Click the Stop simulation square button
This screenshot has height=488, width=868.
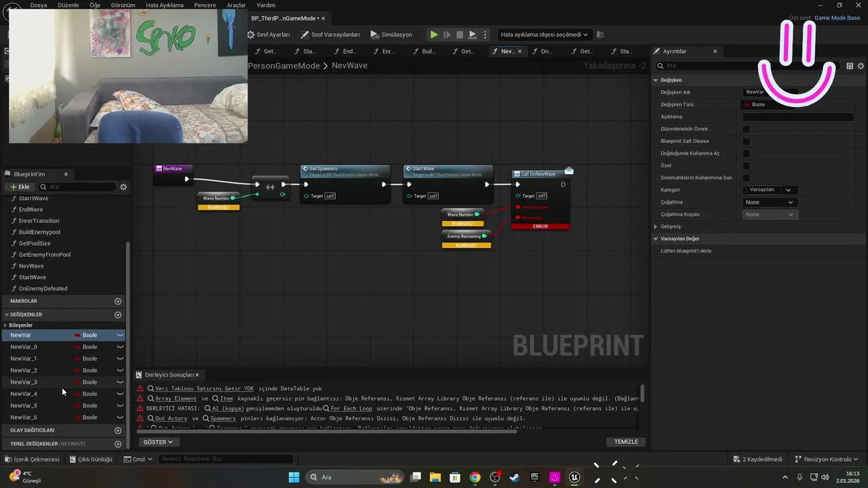[x=460, y=35]
